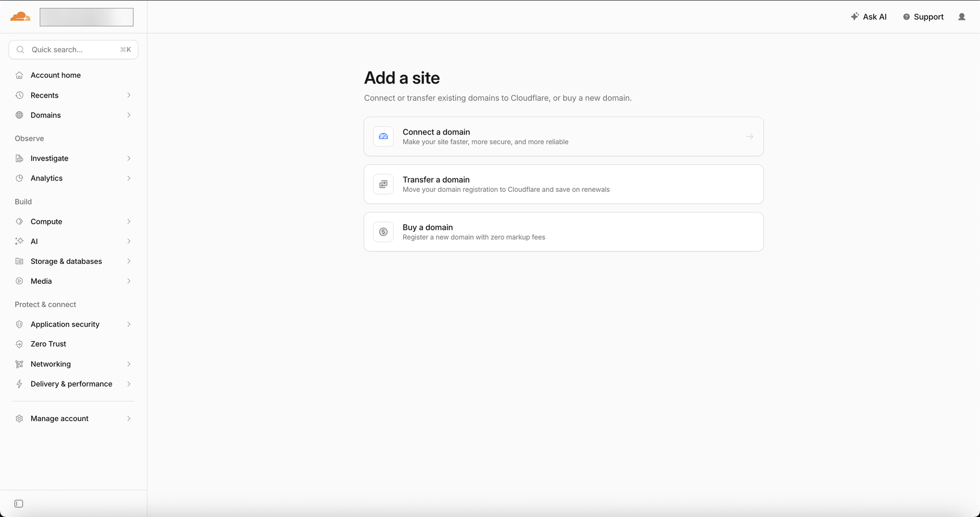980x517 pixels.
Task: Expand the Investigate chevron
Action: point(129,158)
